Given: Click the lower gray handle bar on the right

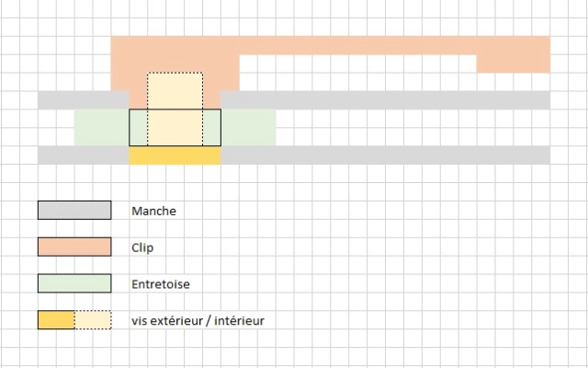Looking at the screenshot, I should click(386, 155).
